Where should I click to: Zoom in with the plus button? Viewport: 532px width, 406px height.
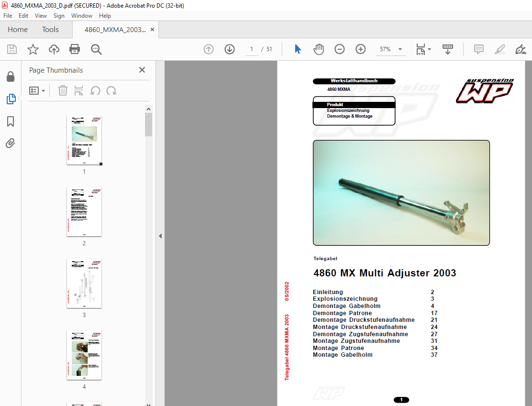click(361, 50)
